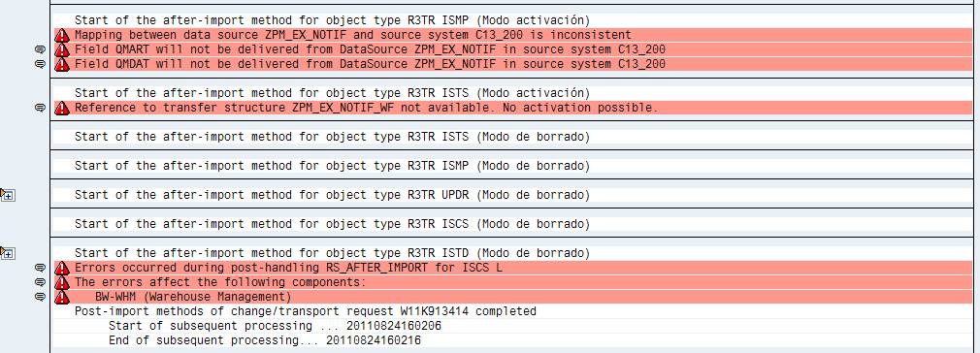Click red error icon on Field QMART line
The height and width of the screenshot is (353, 980).
[62, 49]
